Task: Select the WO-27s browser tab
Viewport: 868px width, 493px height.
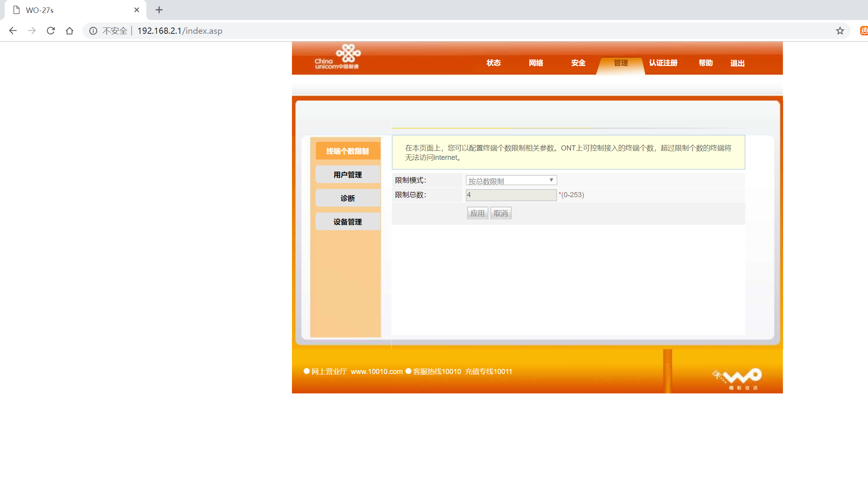Action: coord(75,10)
